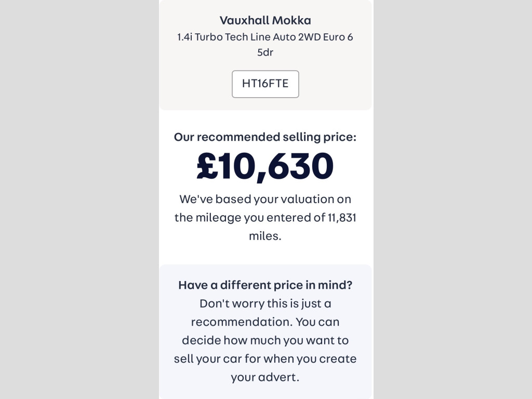Click the recommendation. You can line

[x=265, y=322]
